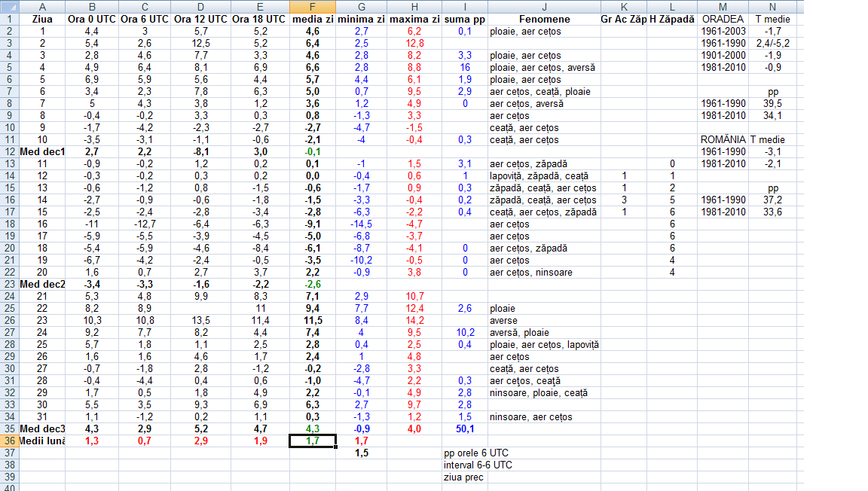Click the '37,2' precipitation cell
Screen dimensions: 868x491
pos(772,200)
